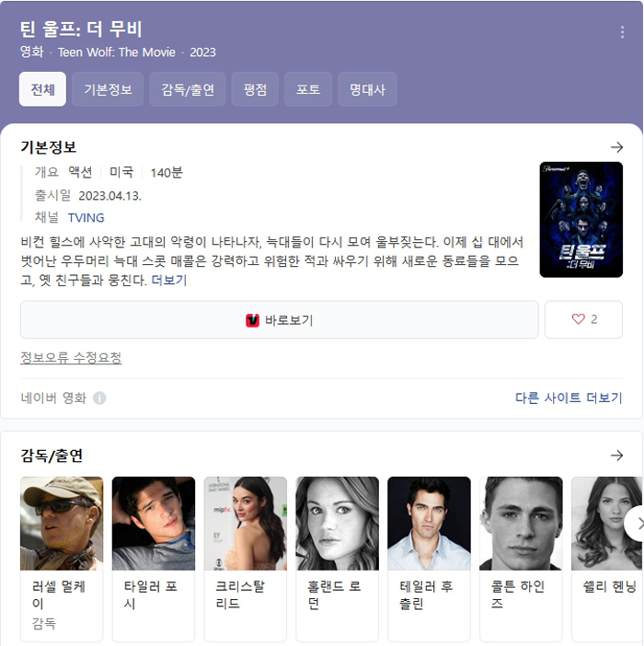The image size is (644, 646).
Task: Click the arrow next to 기본정보 header
Action: pyautogui.click(x=616, y=147)
